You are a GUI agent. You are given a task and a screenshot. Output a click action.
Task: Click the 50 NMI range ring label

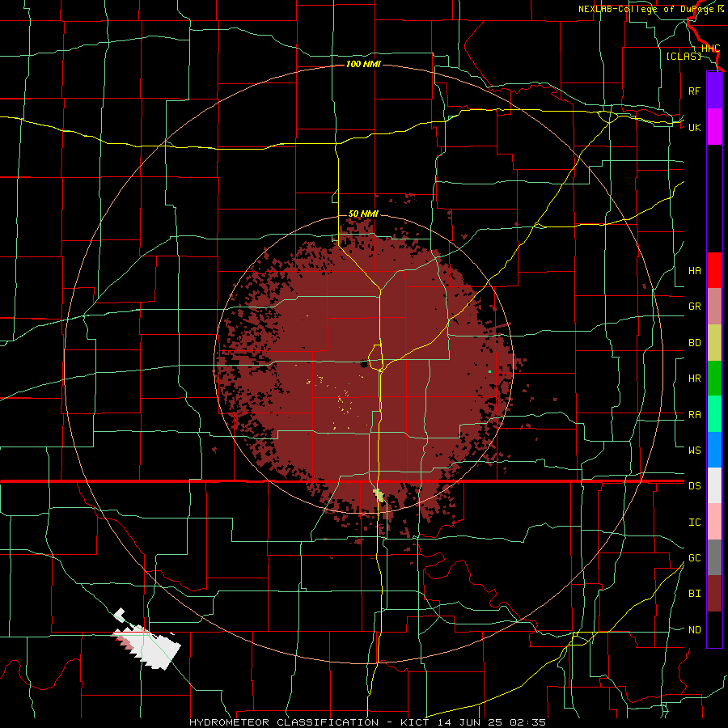[363, 214]
